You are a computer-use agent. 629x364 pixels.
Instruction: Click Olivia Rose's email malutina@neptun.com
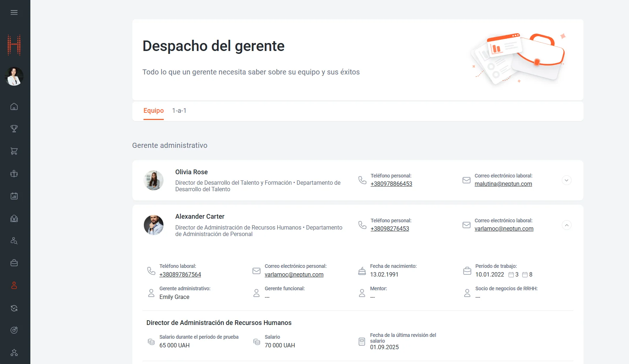503,184
